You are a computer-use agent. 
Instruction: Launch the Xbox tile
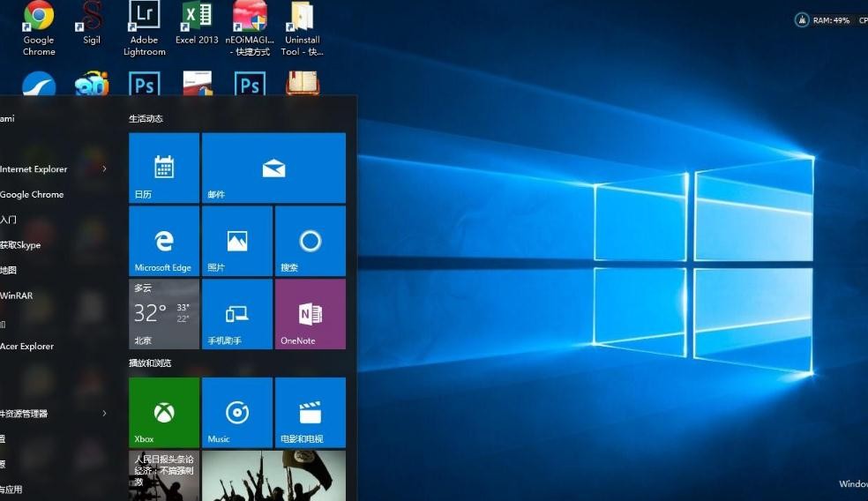164,412
